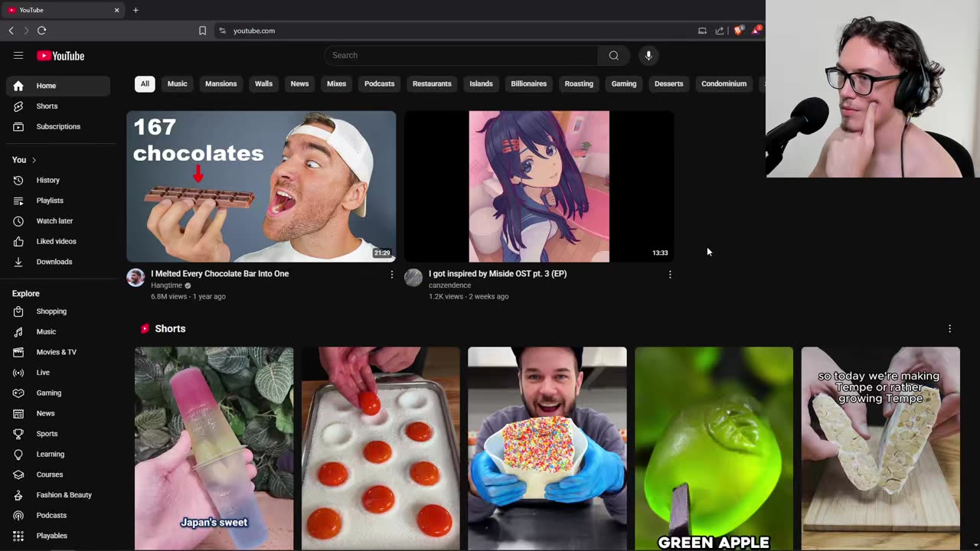Select the Condominium filter chip
Viewport: 980px width, 551px height.
coord(724,83)
